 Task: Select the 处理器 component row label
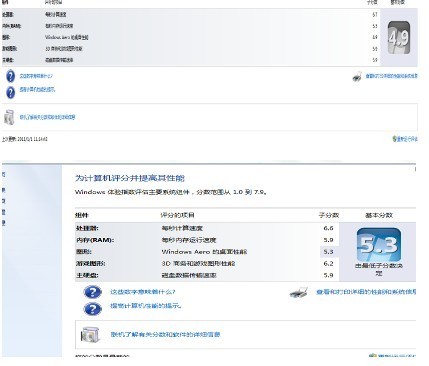coord(87,228)
